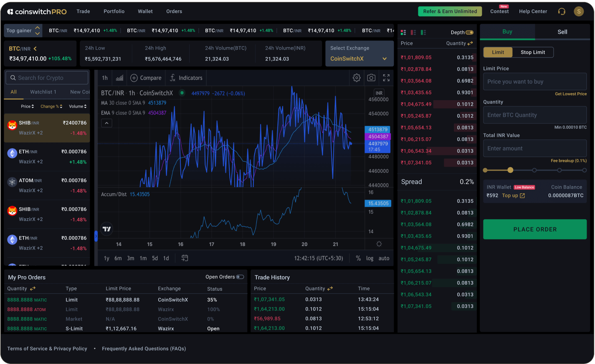Open the profile avatar S
595x364 pixels.
[579, 12]
